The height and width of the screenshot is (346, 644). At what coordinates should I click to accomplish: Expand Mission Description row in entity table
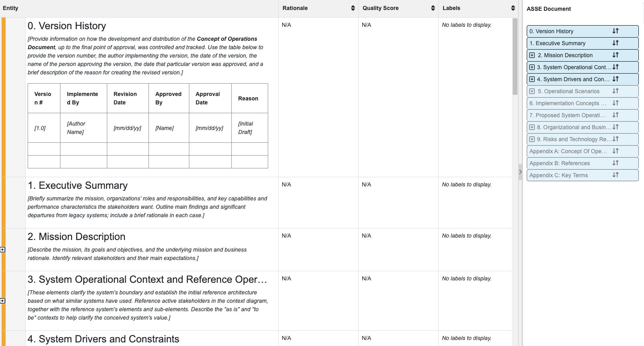(2, 250)
